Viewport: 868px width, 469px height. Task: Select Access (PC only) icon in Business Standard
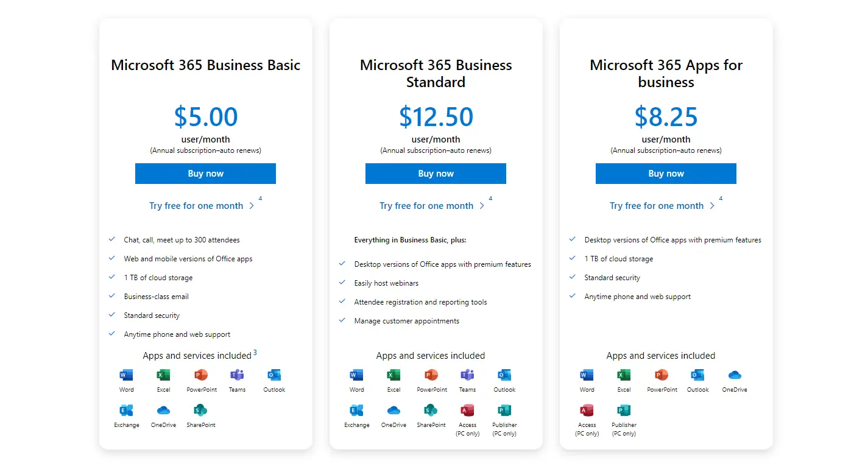tap(468, 410)
